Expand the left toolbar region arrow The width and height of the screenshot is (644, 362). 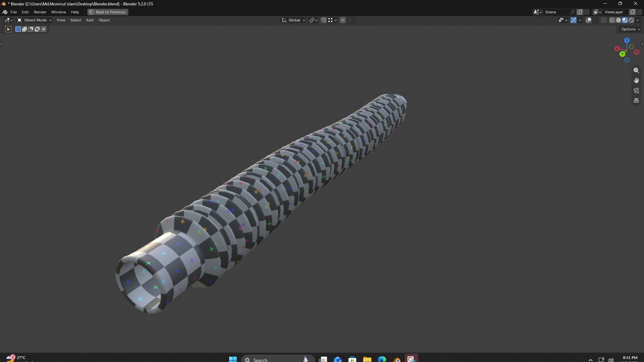[x=1, y=44]
